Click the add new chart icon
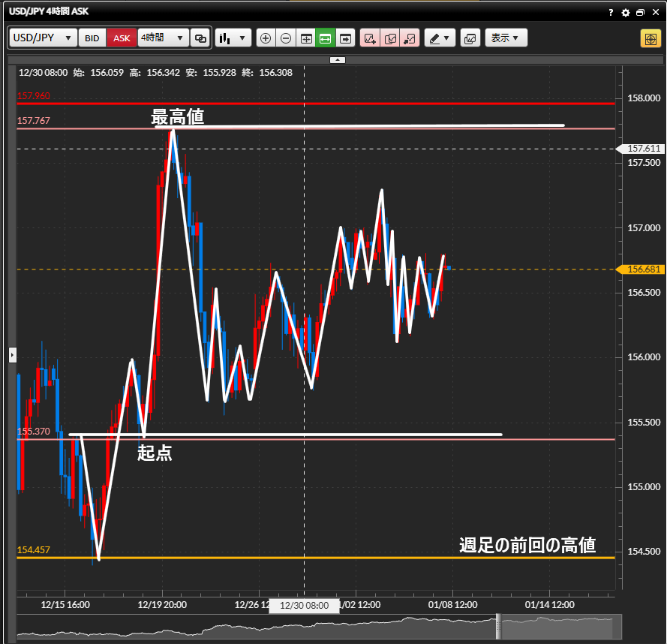Viewport: 667px width, 644px height. click(370, 38)
